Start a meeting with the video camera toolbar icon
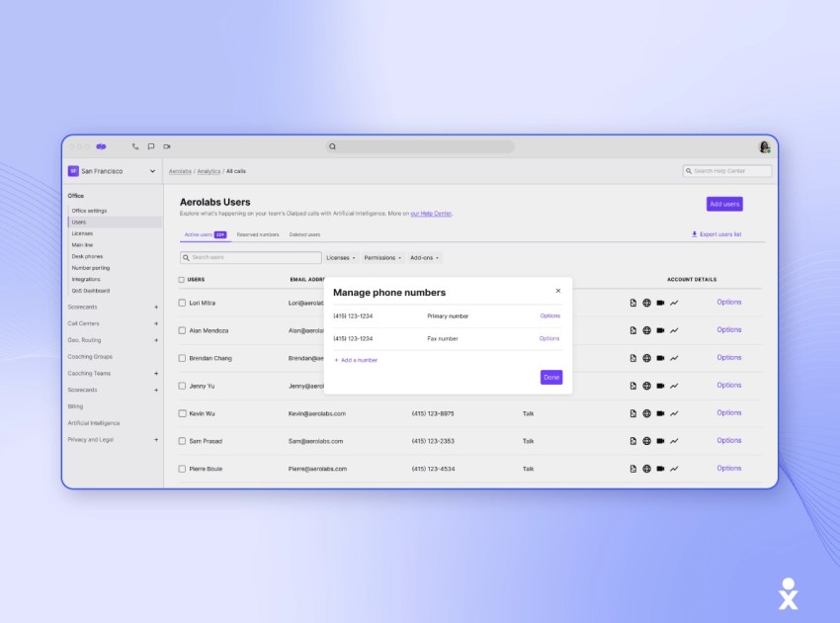 pos(167,145)
